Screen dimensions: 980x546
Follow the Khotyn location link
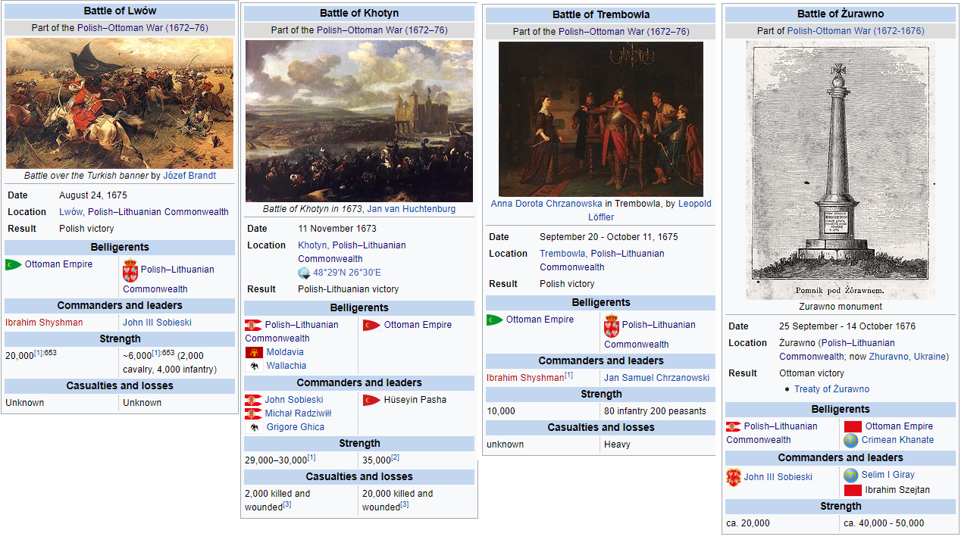[x=312, y=245]
